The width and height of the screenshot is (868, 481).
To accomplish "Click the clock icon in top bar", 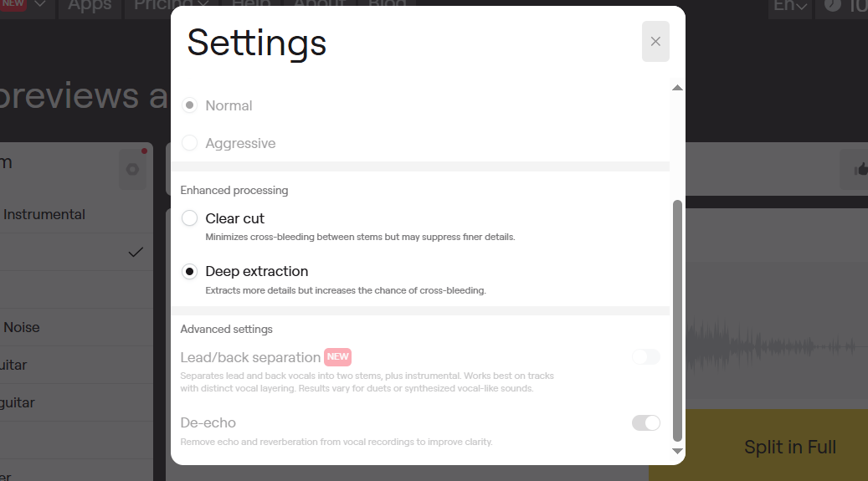I will 833,6.
